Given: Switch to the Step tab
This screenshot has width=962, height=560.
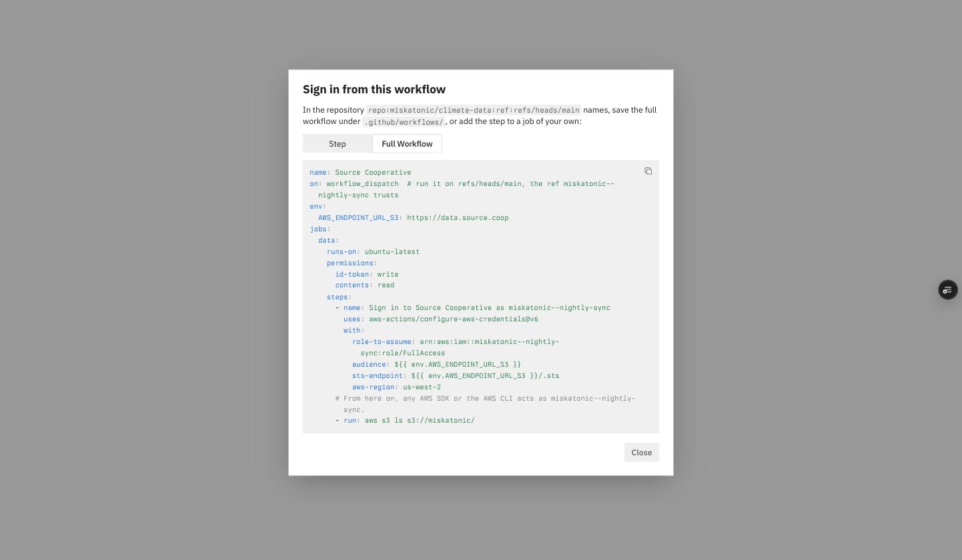Looking at the screenshot, I should (x=338, y=144).
